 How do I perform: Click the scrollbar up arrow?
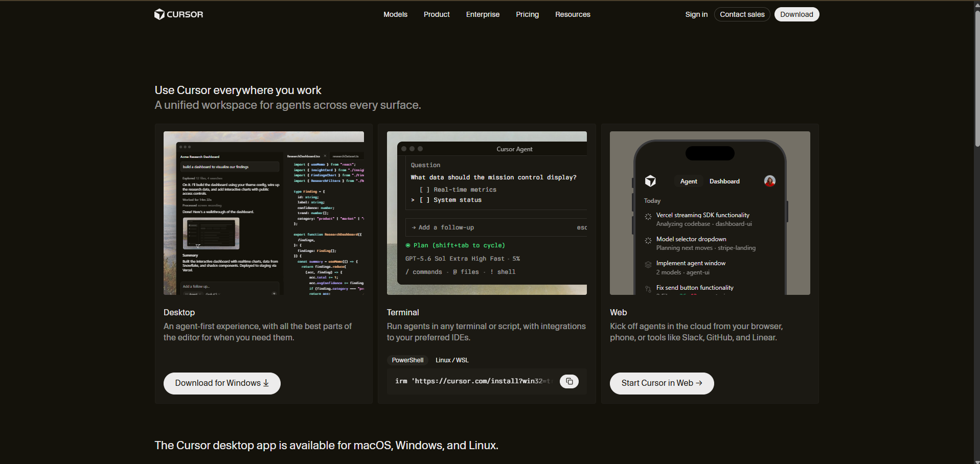[977, 5]
